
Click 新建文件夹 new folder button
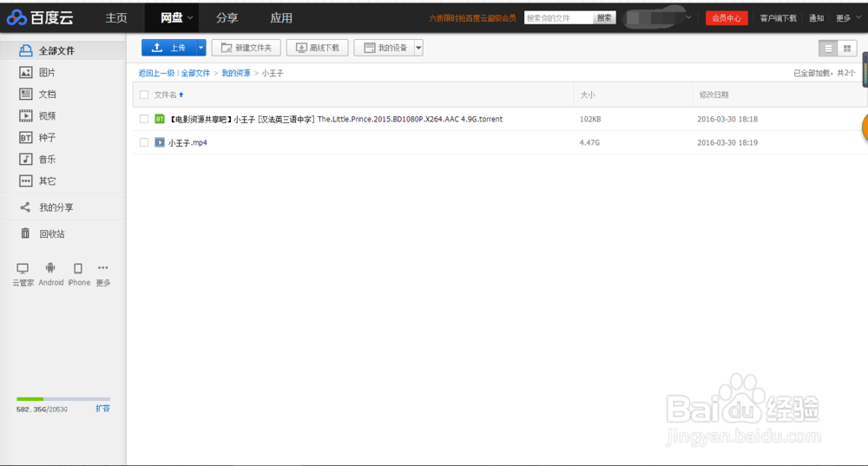coord(247,48)
